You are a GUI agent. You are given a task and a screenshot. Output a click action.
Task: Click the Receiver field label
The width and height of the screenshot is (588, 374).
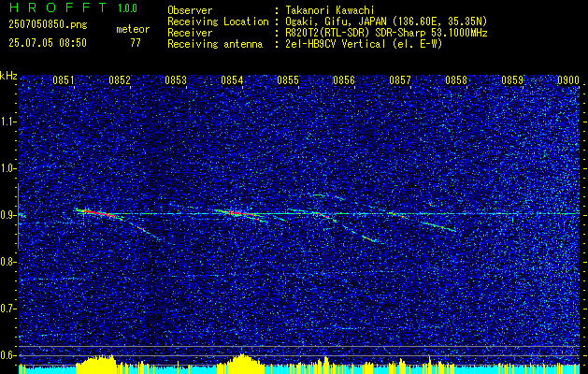(190, 33)
